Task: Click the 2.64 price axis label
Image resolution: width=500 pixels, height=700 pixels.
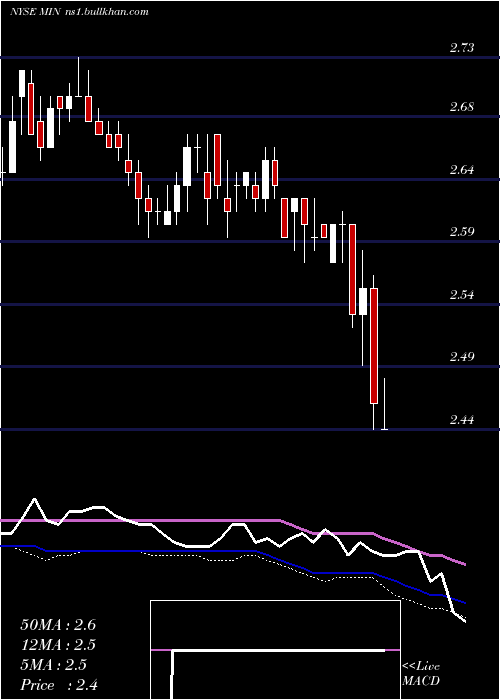Action: pos(462,170)
